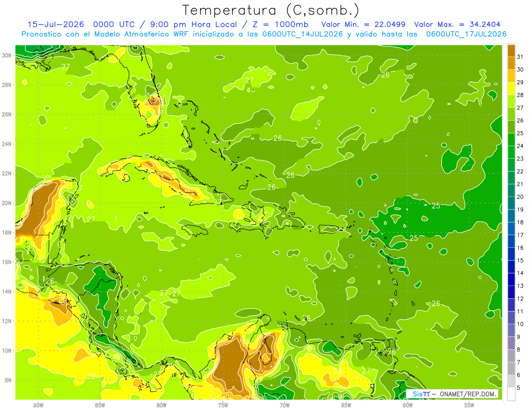The width and height of the screenshot is (532, 411).
Task: Click the "16" color scale label
Action: click(520, 248)
